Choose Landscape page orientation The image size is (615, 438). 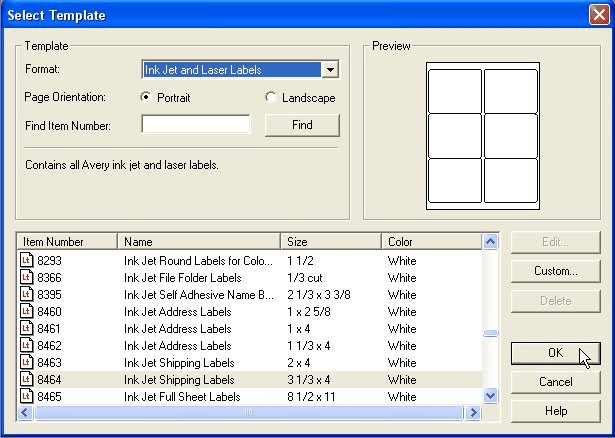point(271,98)
